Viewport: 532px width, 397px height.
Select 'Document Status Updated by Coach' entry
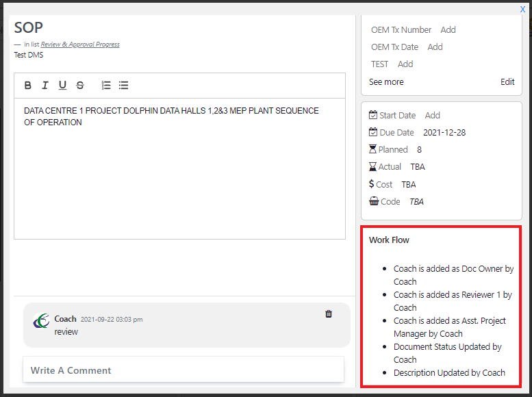tap(448, 353)
